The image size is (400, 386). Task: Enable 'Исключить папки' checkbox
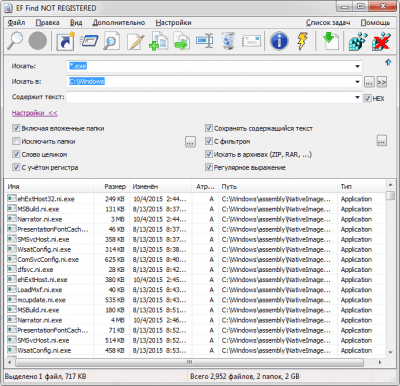16,141
